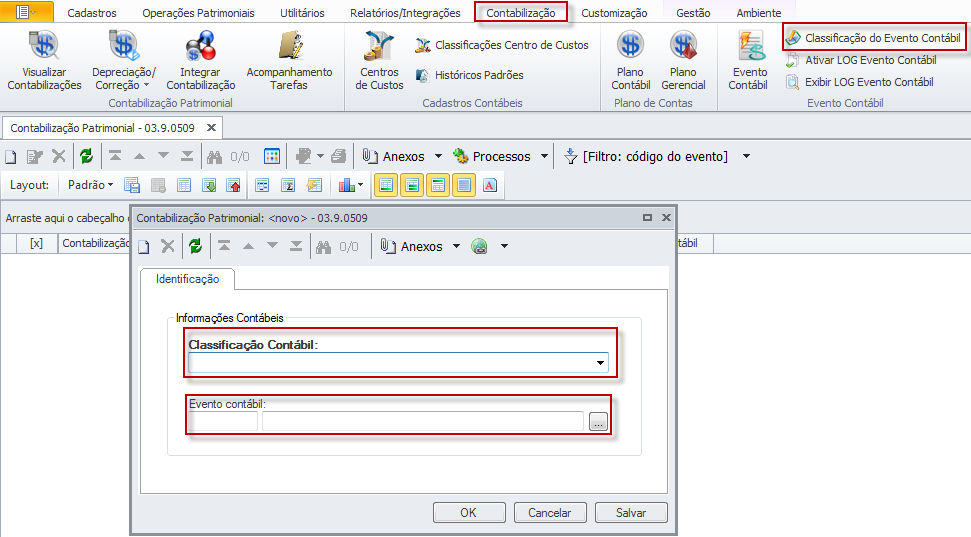971x537 pixels.
Task: Launch Integrar Contabilização
Action: [201, 61]
